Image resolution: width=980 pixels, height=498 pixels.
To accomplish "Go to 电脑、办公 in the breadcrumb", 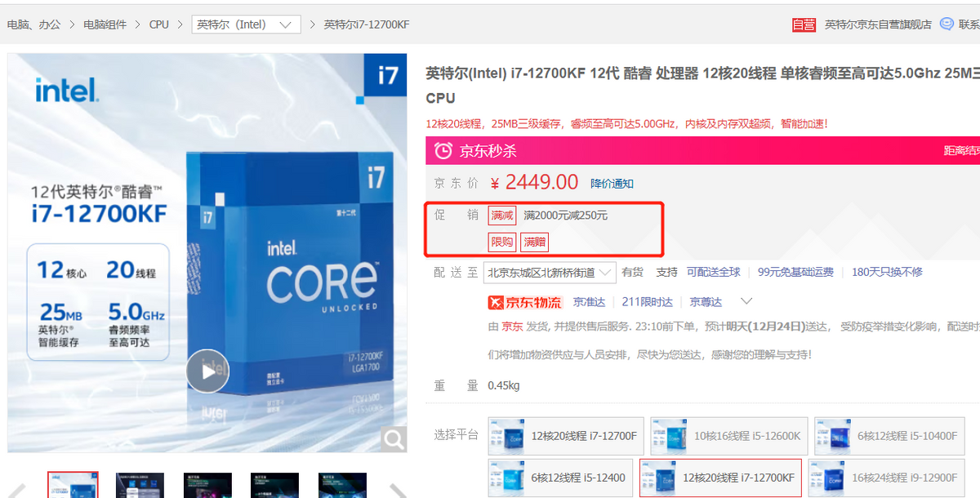I will pyautogui.click(x=33, y=24).
